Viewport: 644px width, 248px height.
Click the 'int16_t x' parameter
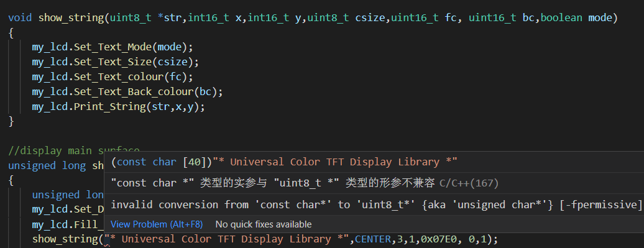[x=215, y=17]
